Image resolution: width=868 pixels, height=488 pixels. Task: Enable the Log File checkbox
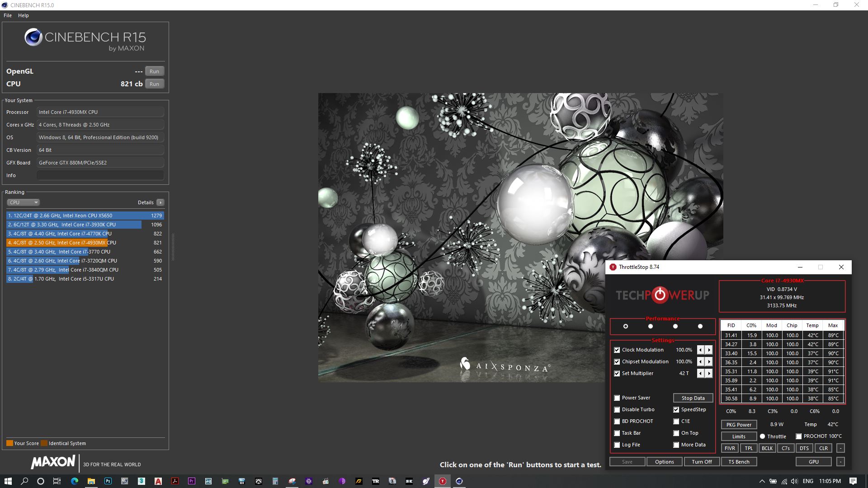click(617, 445)
